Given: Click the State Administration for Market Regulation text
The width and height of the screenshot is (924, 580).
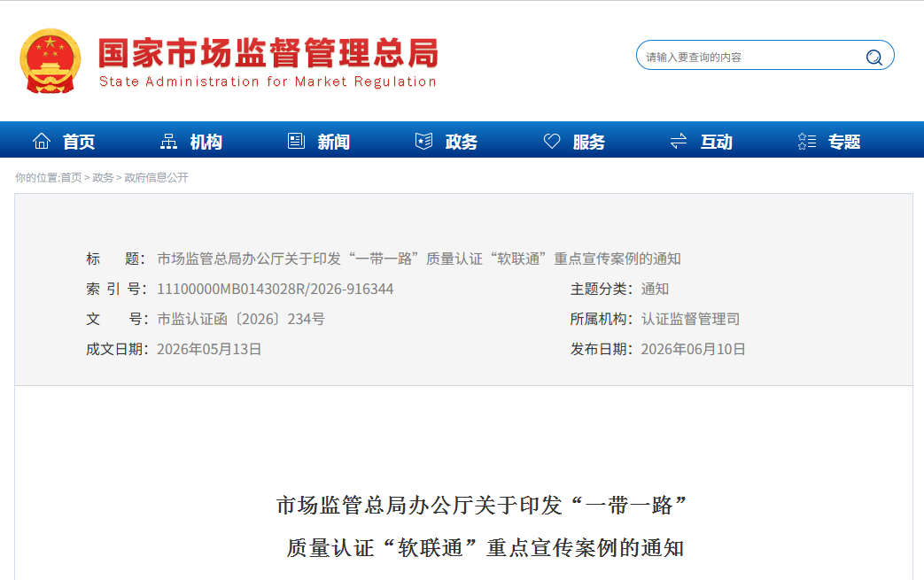Looking at the screenshot, I should click(x=268, y=81).
